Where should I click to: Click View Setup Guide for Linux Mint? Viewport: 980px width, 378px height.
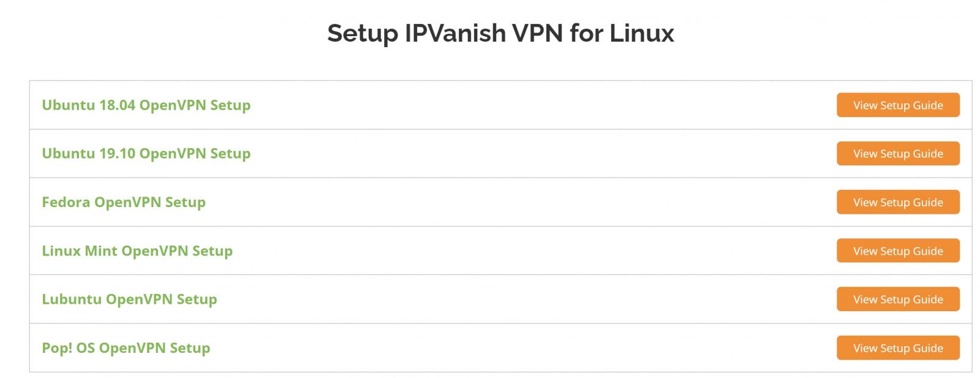898,251
